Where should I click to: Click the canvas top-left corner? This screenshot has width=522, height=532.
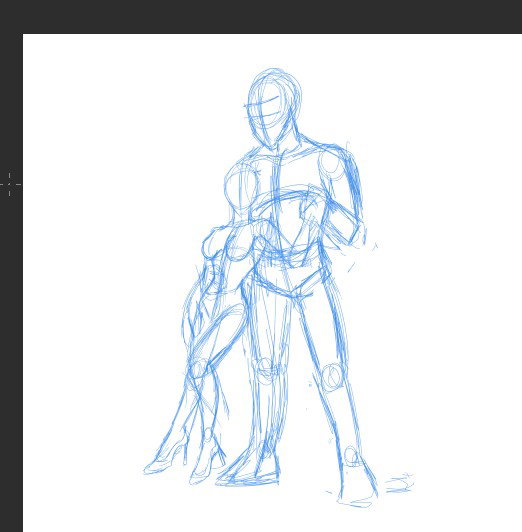click(x=23, y=34)
